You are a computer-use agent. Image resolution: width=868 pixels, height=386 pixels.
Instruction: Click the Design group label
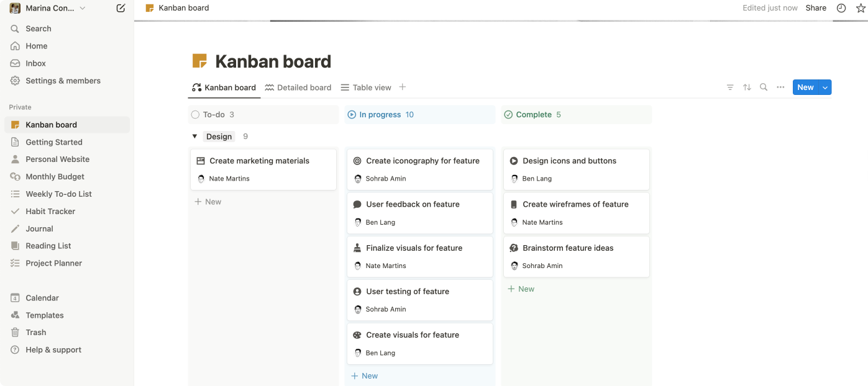coord(219,137)
